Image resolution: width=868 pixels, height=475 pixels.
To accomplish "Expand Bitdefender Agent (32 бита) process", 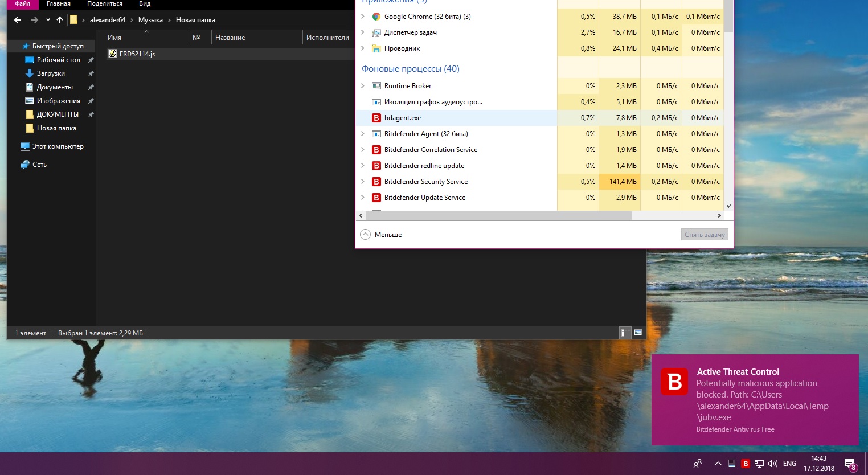I will tap(363, 134).
